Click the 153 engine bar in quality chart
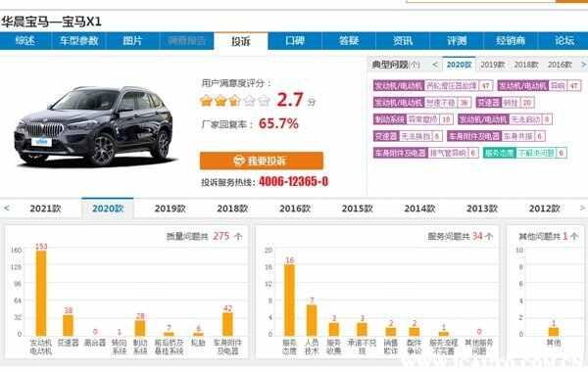The width and height of the screenshot is (588, 372). [x=41, y=294]
